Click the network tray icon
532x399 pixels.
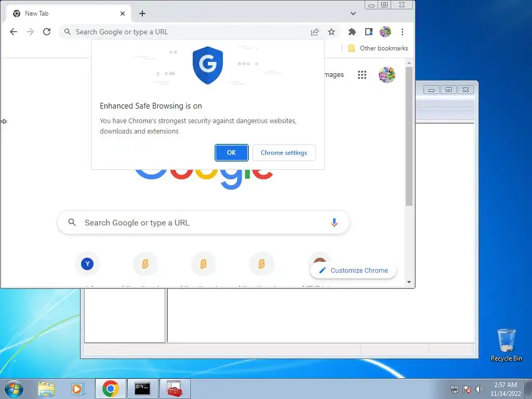point(454,389)
